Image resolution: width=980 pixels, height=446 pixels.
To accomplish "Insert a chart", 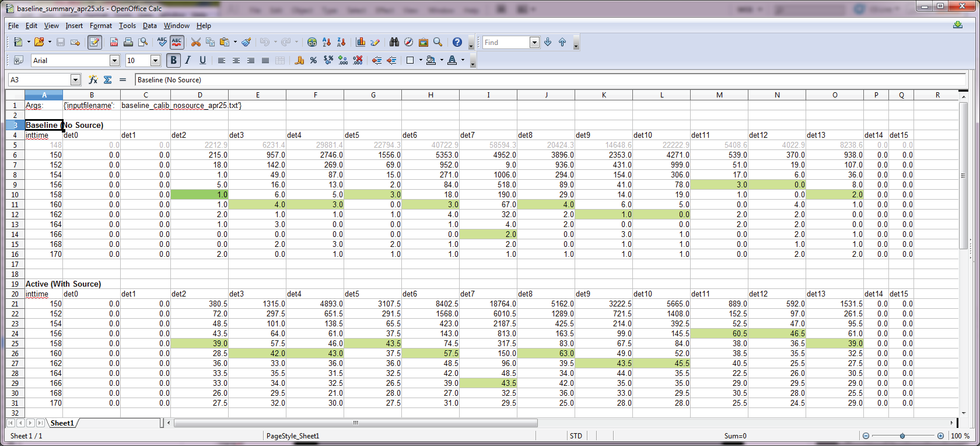I will click(360, 42).
